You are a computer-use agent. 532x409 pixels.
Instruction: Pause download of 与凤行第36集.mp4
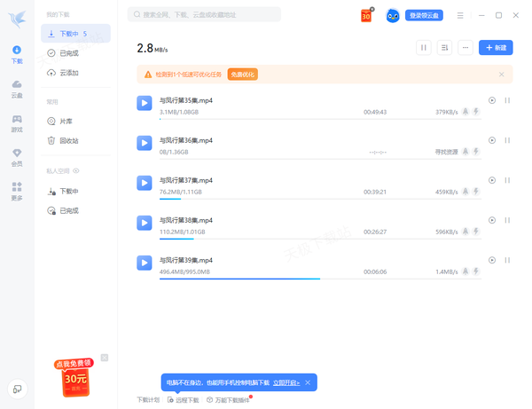tap(507, 140)
